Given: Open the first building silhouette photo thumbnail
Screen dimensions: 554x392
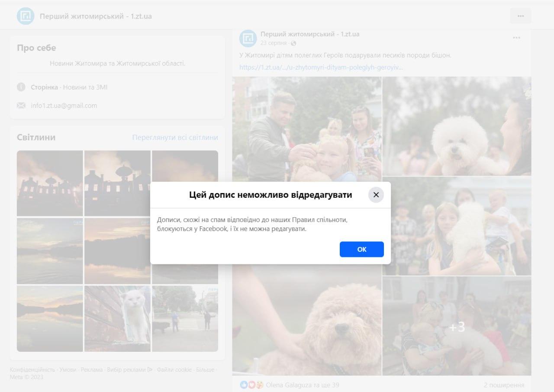Looking at the screenshot, I should [50, 183].
